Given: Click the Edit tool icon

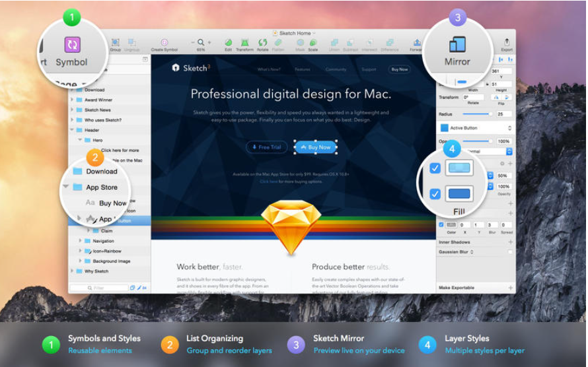Looking at the screenshot, I should [x=228, y=42].
